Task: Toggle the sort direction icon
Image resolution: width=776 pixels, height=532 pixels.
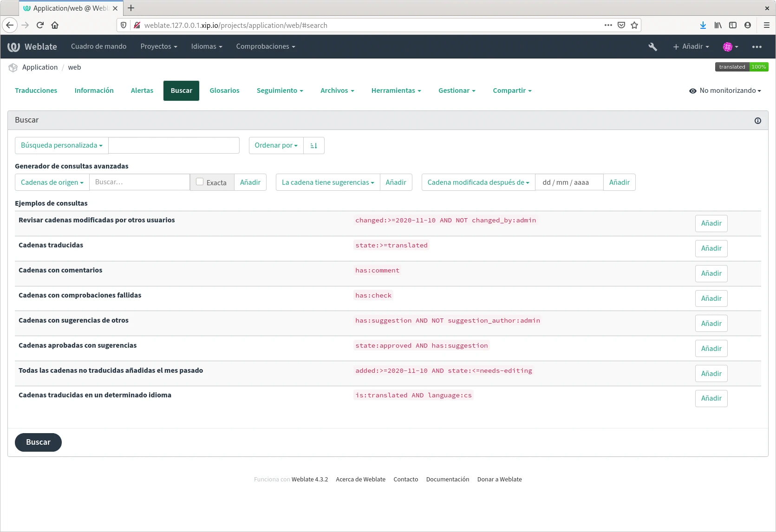Action: (314, 146)
